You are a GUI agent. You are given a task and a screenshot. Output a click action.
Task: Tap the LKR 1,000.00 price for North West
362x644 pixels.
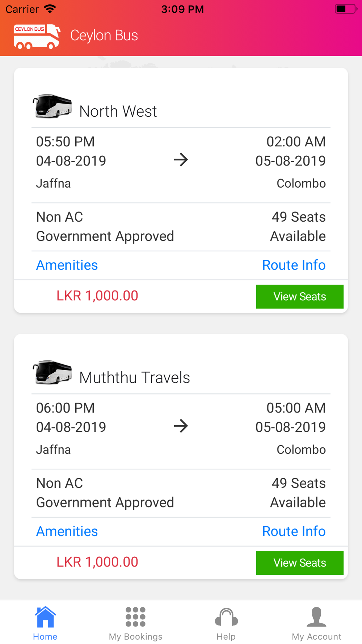97,296
